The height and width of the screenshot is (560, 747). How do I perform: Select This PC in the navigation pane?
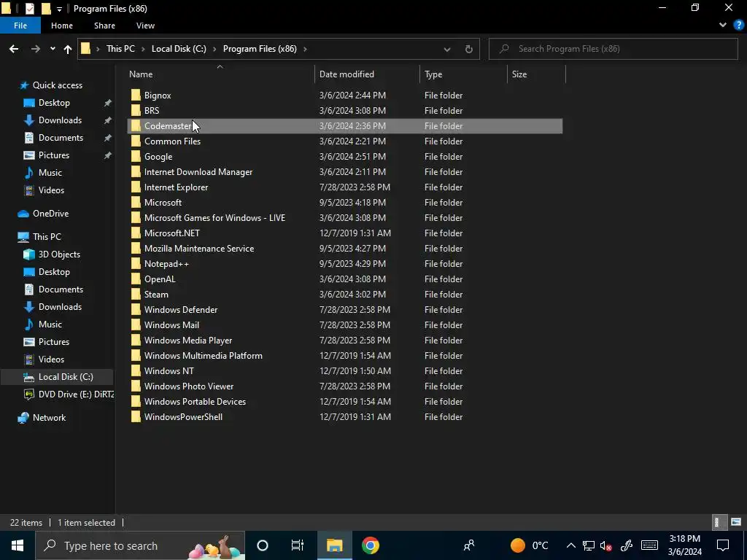point(47,237)
